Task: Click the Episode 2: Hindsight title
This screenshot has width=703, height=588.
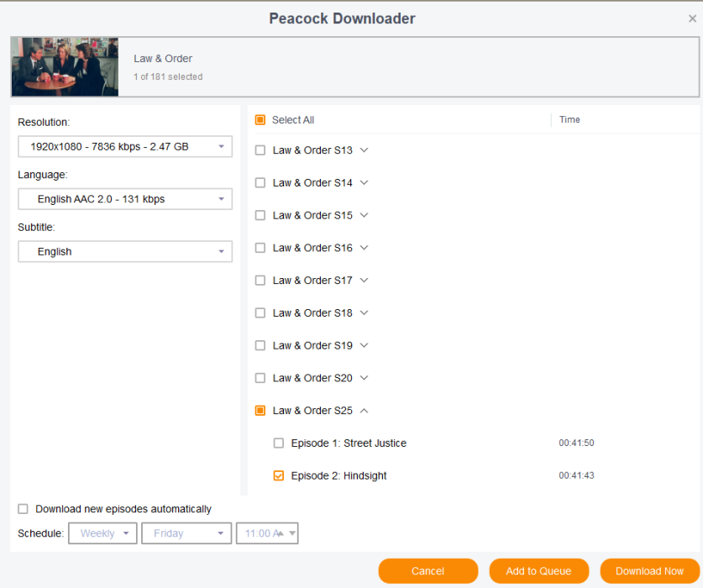Action: (339, 475)
